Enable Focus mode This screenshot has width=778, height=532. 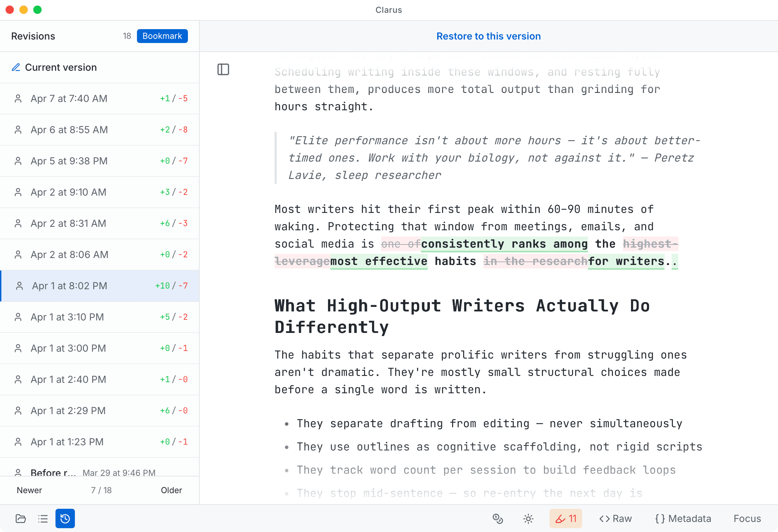747,518
